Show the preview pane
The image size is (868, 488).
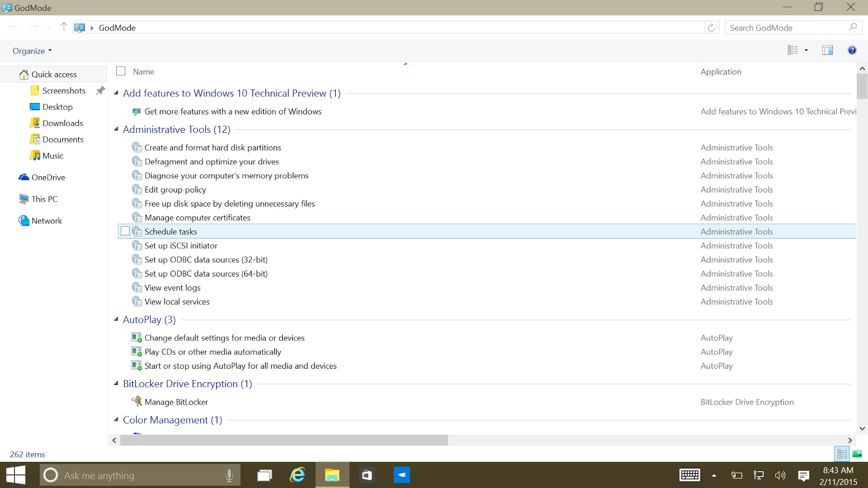click(827, 50)
